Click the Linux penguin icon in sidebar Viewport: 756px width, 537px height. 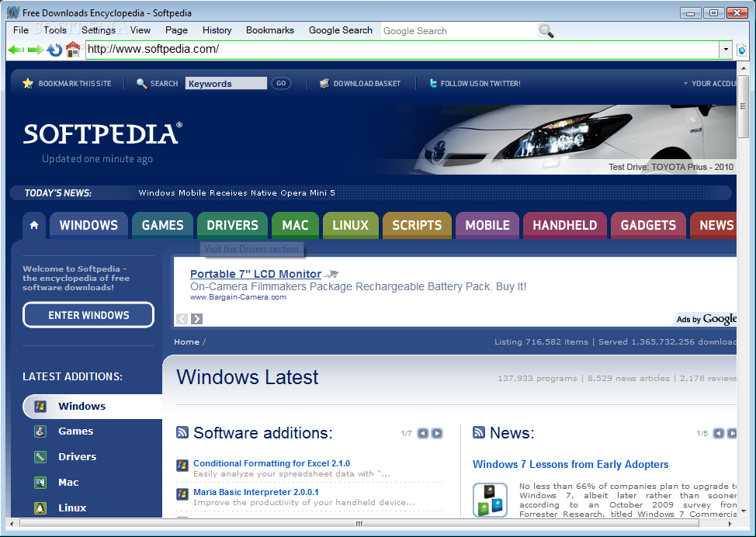coord(40,508)
